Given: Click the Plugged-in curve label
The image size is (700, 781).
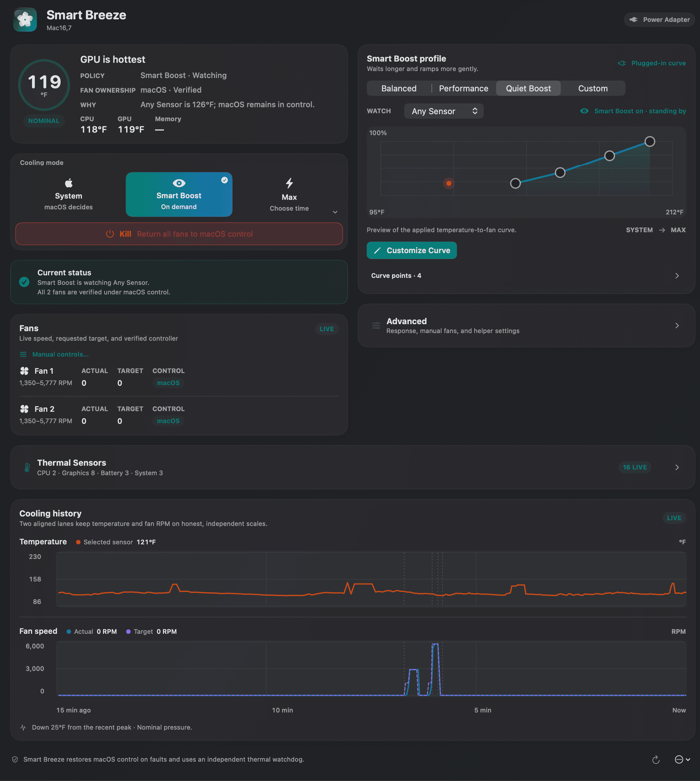Looking at the screenshot, I should [658, 63].
